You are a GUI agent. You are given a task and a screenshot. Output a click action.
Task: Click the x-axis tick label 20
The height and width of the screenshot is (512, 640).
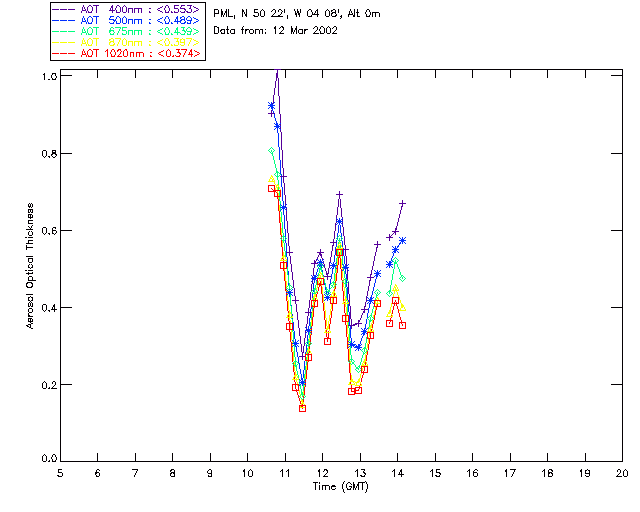[622, 473]
